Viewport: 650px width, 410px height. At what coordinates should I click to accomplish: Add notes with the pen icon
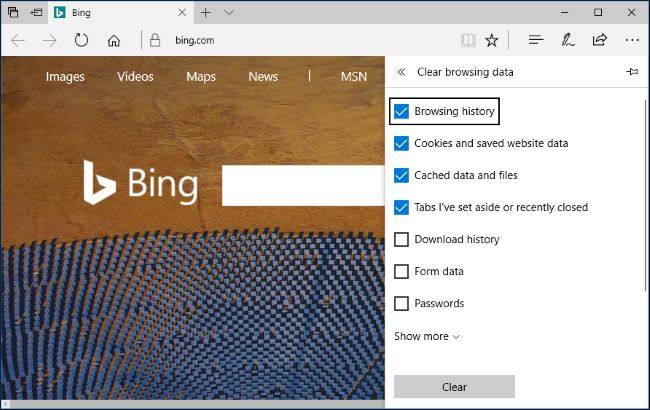point(568,40)
